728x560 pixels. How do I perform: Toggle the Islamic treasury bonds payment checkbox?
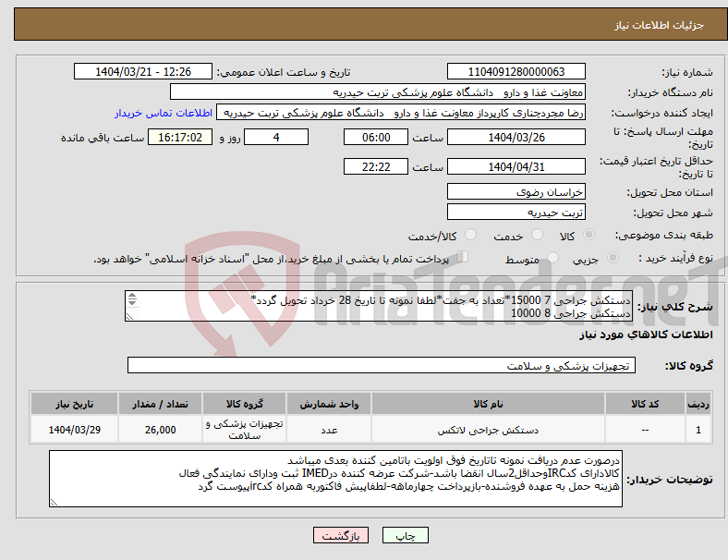click(x=463, y=256)
